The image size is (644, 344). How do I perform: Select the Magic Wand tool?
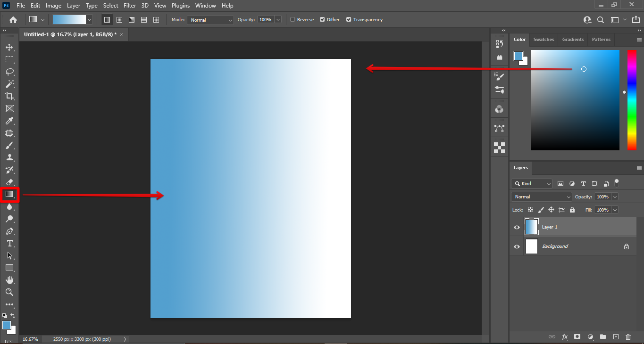coord(9,84)
